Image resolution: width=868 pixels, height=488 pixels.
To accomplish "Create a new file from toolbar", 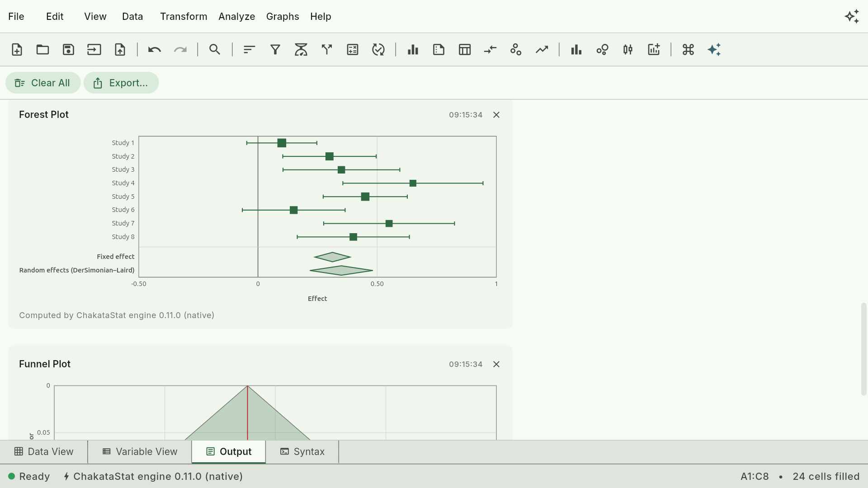I will [x=17, y=50].
